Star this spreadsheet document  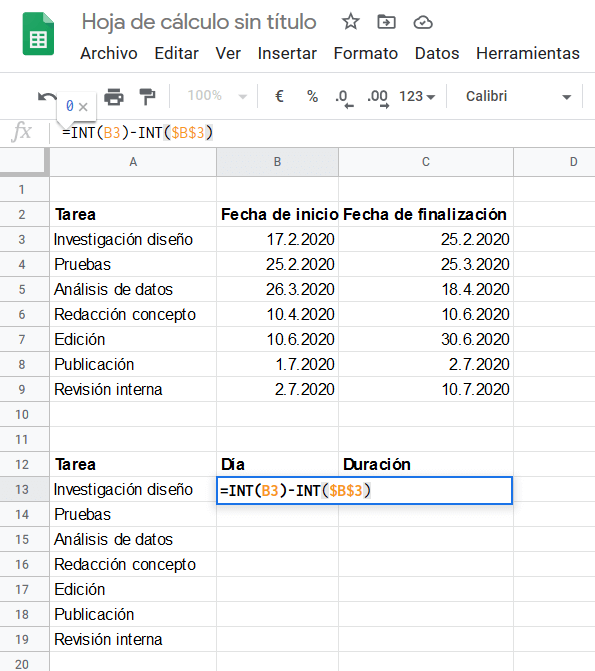[x=351, y=21]
